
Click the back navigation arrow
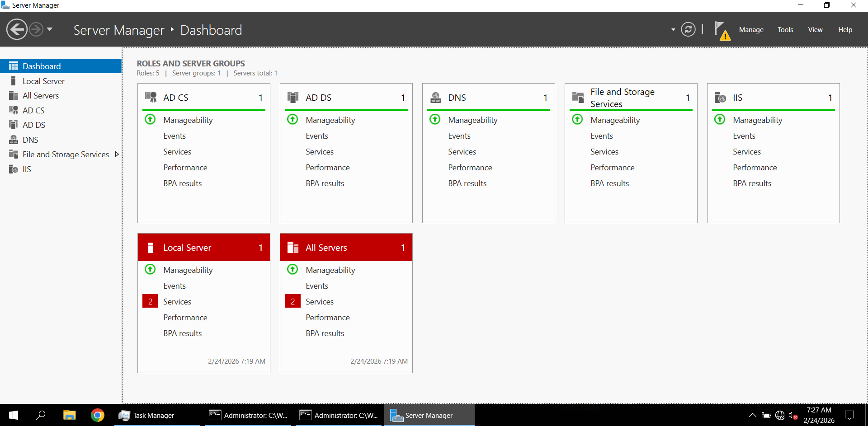point(16,29)
